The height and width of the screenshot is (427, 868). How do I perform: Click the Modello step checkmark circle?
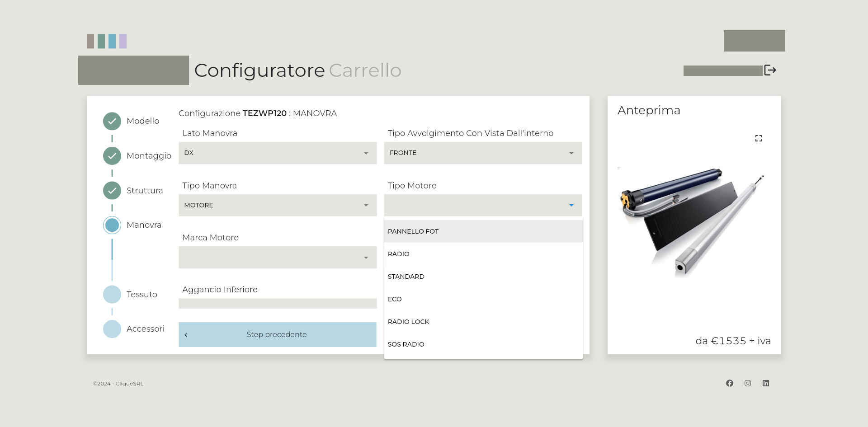pyautogui.click(x=112, y=121)
